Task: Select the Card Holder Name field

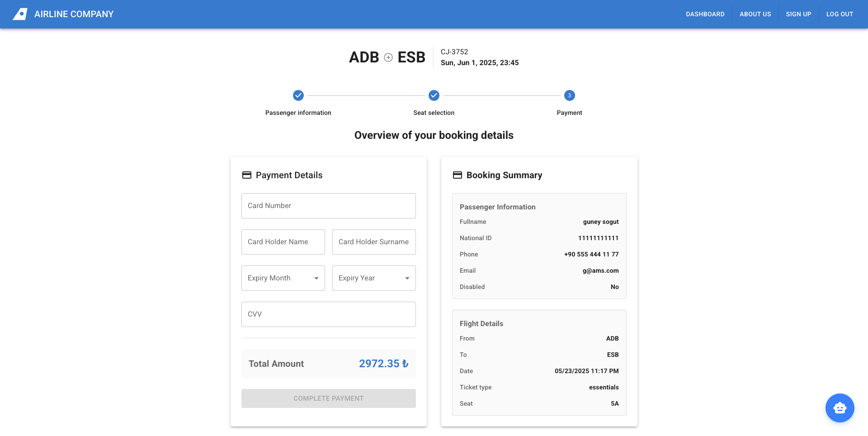Action: point(283,242)
